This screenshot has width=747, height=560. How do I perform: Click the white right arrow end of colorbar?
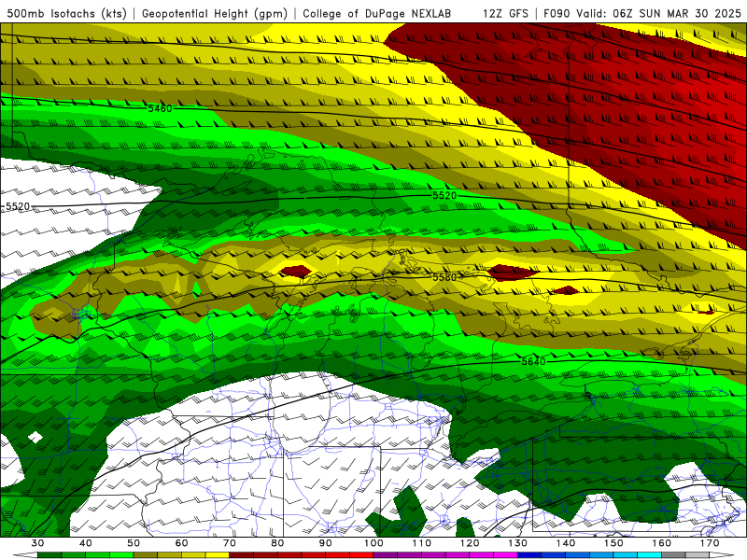[x=722, y=554]
